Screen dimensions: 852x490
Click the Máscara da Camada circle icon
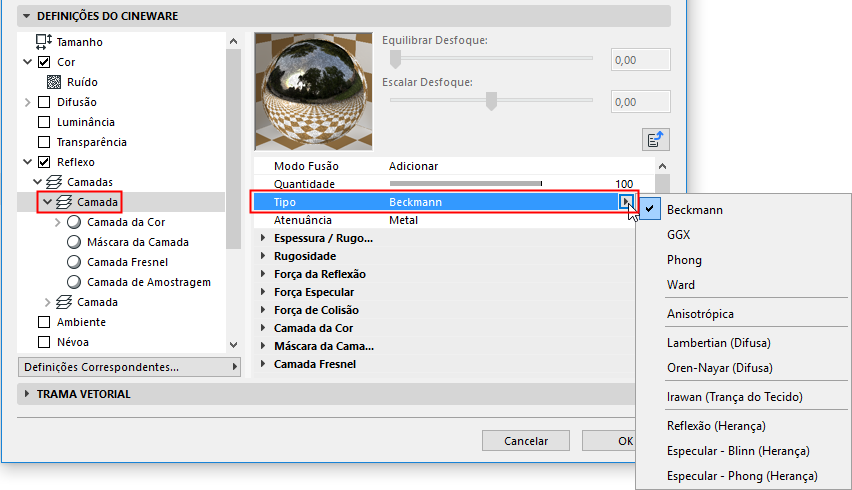pos(74,242)
